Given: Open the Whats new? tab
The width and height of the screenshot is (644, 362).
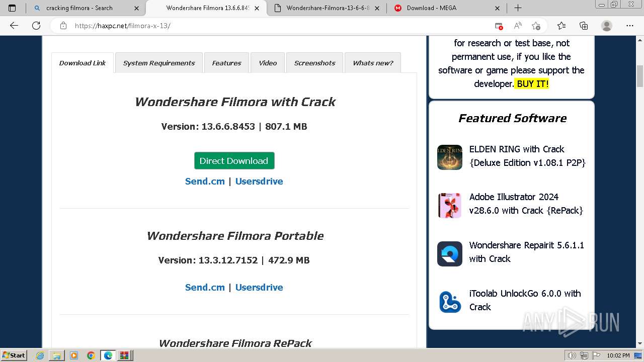Looking at the screenshot, I should click(373, 63).
